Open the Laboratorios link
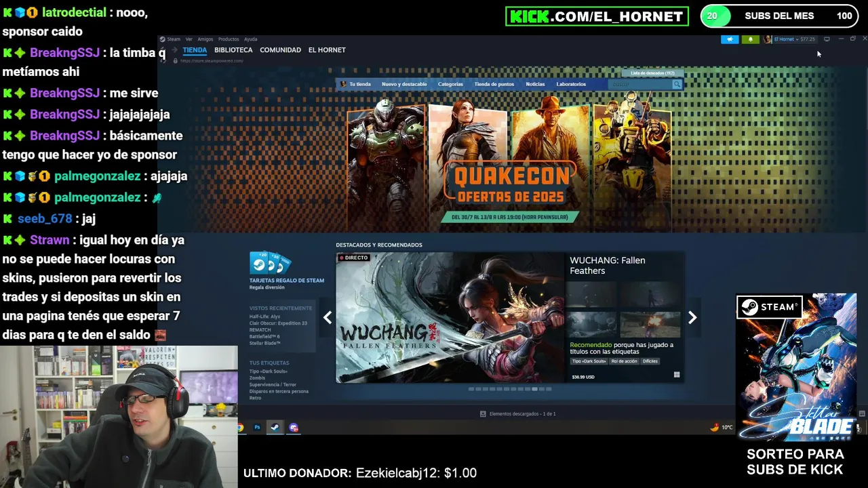The image size is (868, 488). point(571,84)
